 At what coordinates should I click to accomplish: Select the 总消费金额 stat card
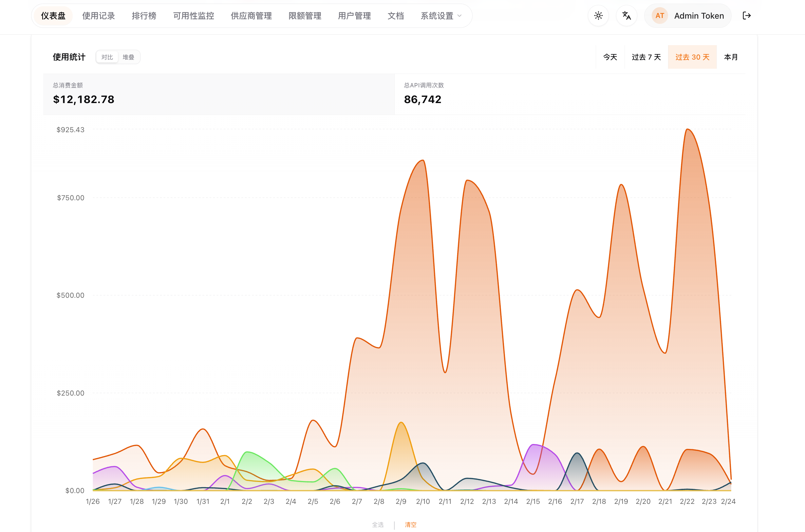219,94
